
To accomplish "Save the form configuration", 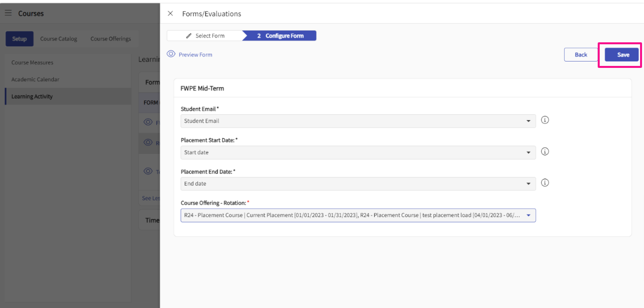I will coord(623,55).
